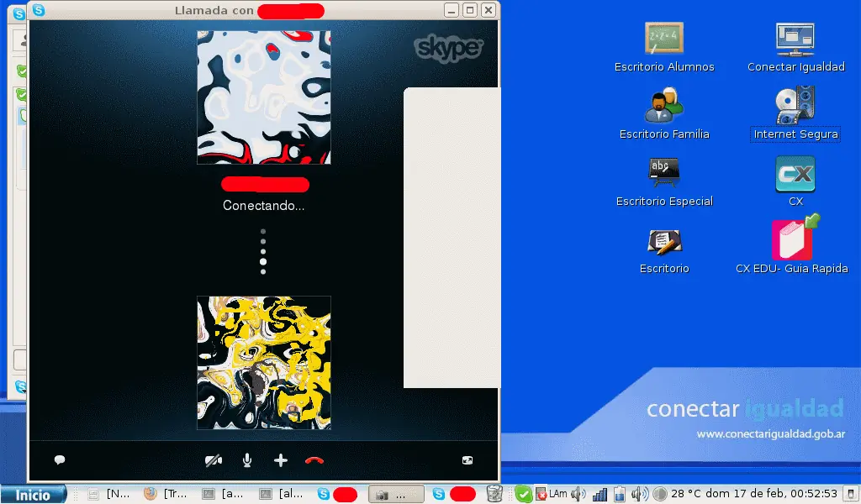This screenshot has height=504, width=861.
Task: Click the show desktop button at panel end
Action: [852, 494]
